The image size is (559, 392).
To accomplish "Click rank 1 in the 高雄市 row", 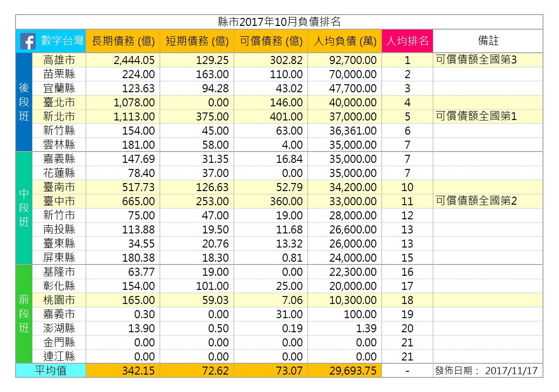I will [x=407, y=60].
